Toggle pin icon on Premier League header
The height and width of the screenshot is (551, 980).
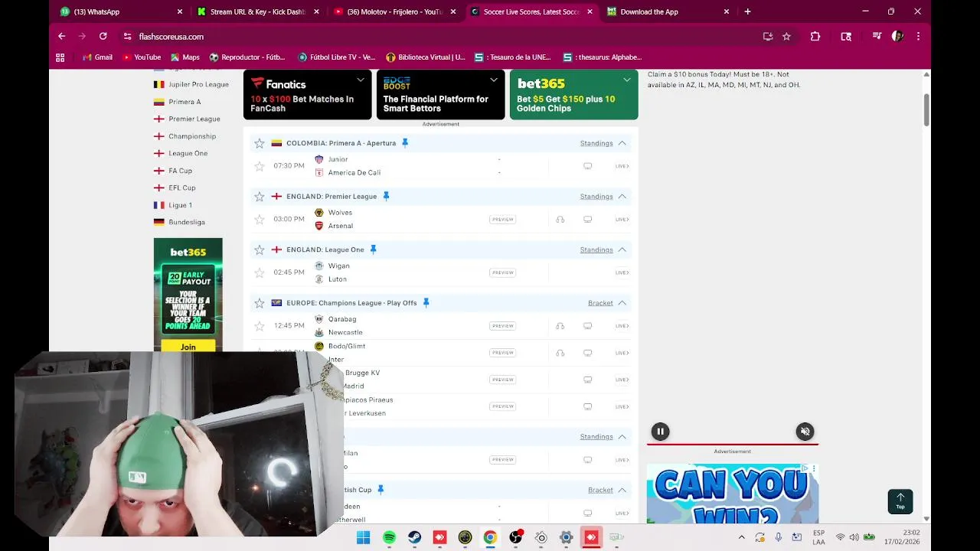click(386, 197)
